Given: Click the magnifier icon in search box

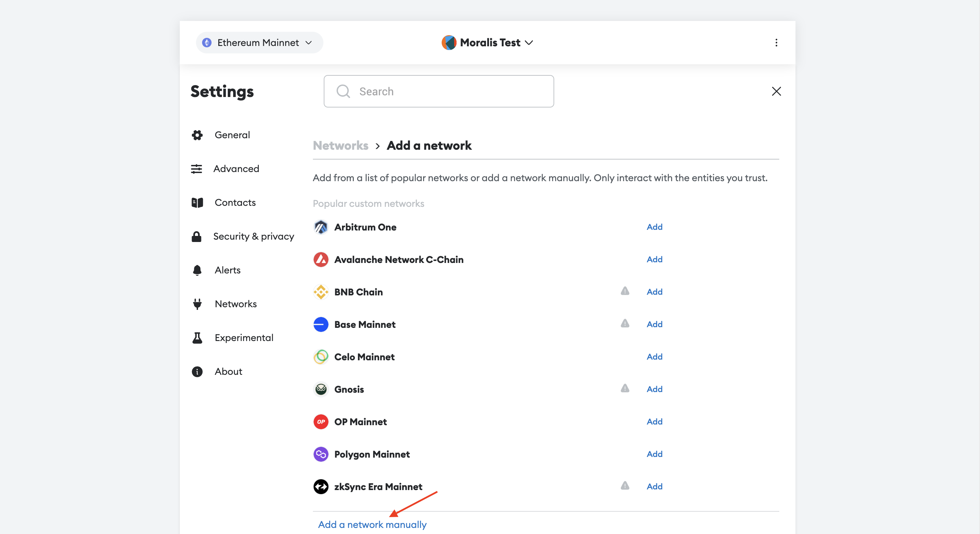Looking at the screenshot, I should tap(343, 91).
